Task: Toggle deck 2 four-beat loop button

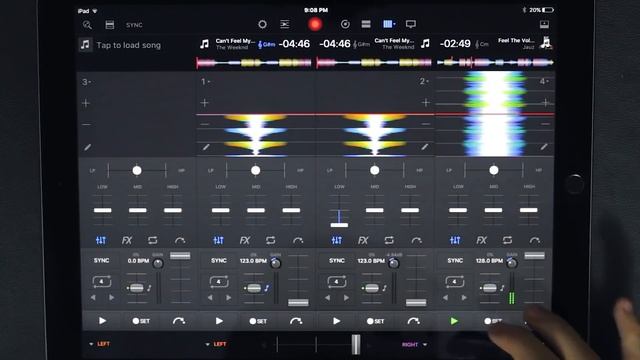Action: tap(336, 282)
